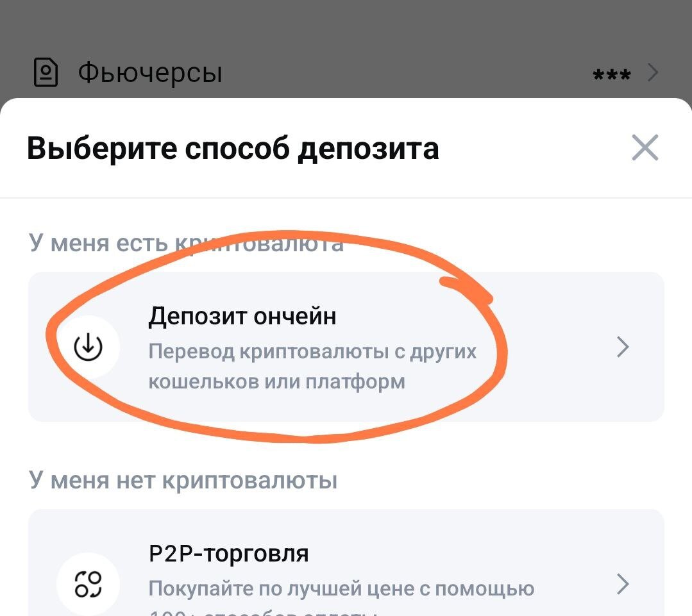Expand the Фьючерсы row chevron
This screenshot has height=616, width=692.
pyautogui.click(x=653, y=73)
